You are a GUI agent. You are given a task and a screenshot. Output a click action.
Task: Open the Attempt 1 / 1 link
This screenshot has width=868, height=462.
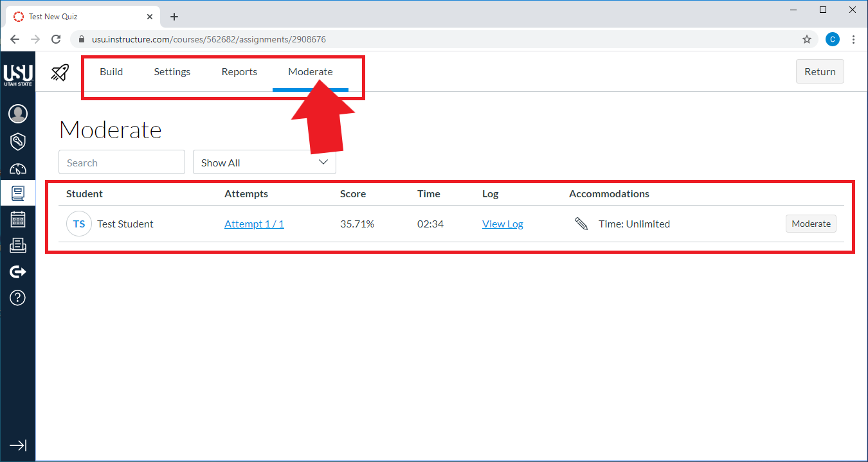(x=254, y=224)
